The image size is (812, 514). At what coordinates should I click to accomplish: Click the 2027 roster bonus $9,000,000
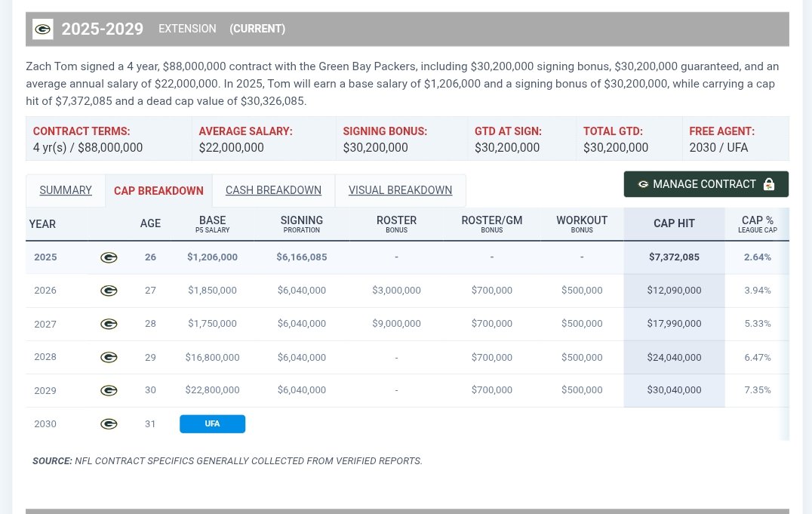click(397, 323)
